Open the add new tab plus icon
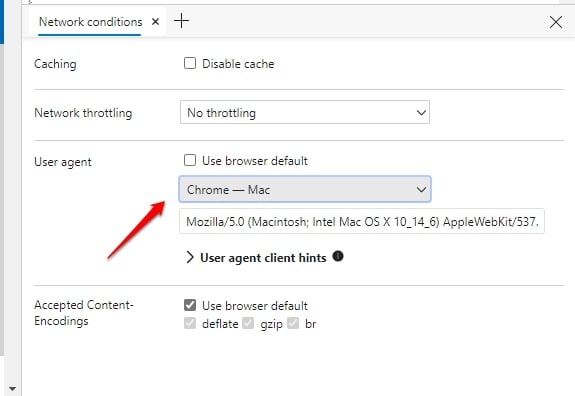Screen dimensions: 575x396 pos(182,21)
